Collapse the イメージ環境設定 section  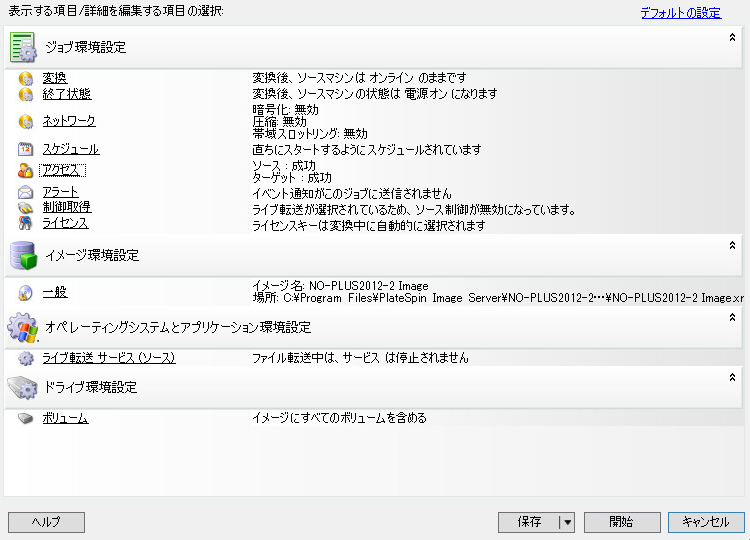tap(732, 245)
